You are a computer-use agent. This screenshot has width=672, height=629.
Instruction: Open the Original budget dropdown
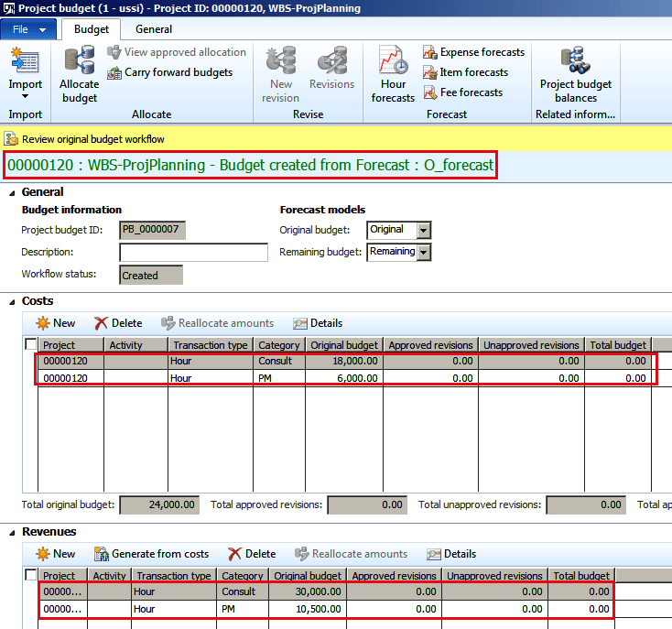coord(423,230)
